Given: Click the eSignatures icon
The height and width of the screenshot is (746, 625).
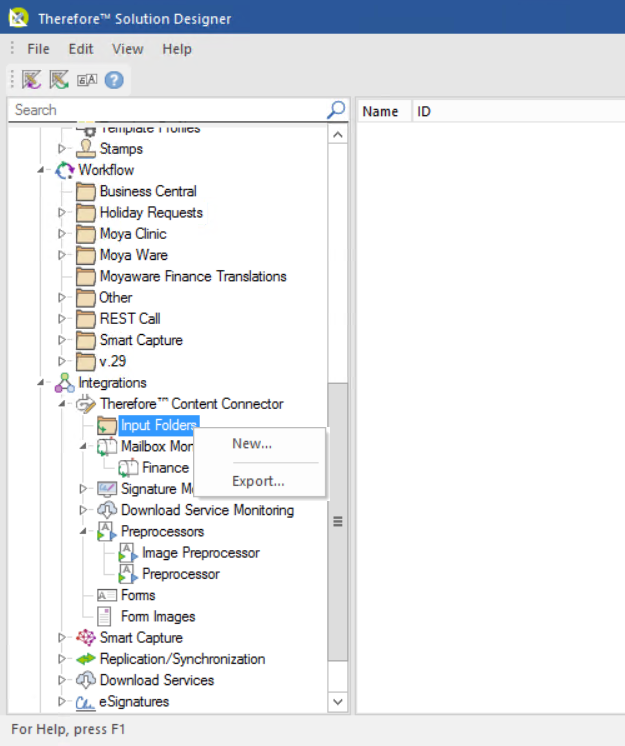Looking at the screenshot, I should (x=86, y=702).
